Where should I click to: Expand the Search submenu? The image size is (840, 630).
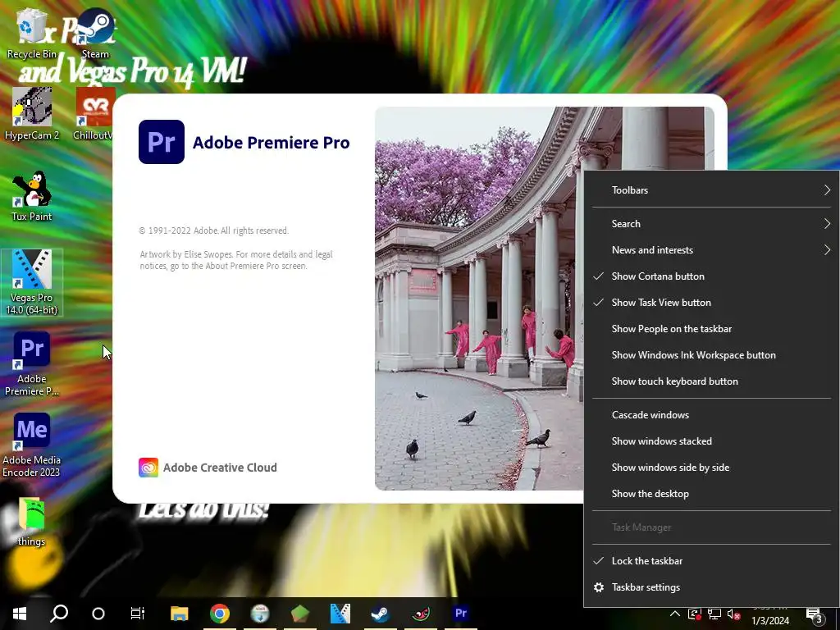[711, 224]
